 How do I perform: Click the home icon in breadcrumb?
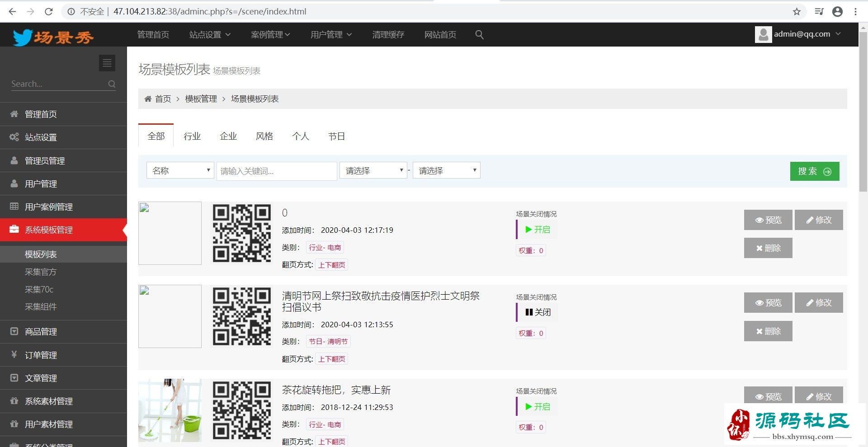(148, 99)
